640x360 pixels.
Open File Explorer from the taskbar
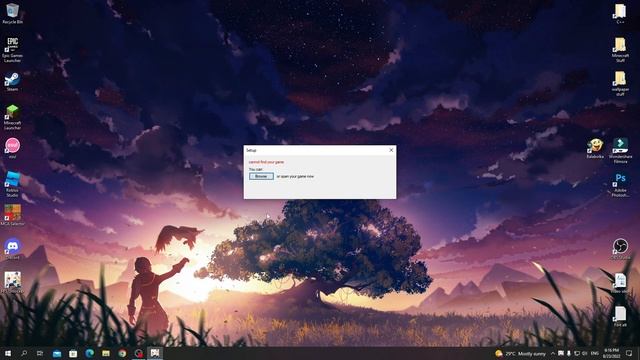[x=106, y=353]
